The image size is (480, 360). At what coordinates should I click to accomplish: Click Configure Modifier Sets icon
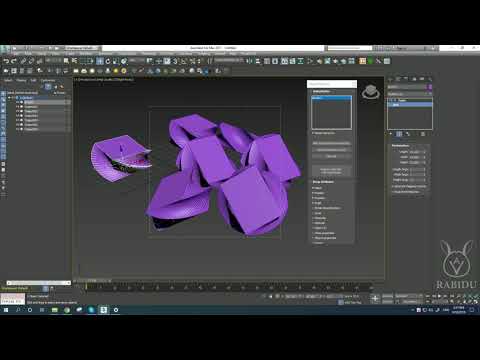(423, 134)
